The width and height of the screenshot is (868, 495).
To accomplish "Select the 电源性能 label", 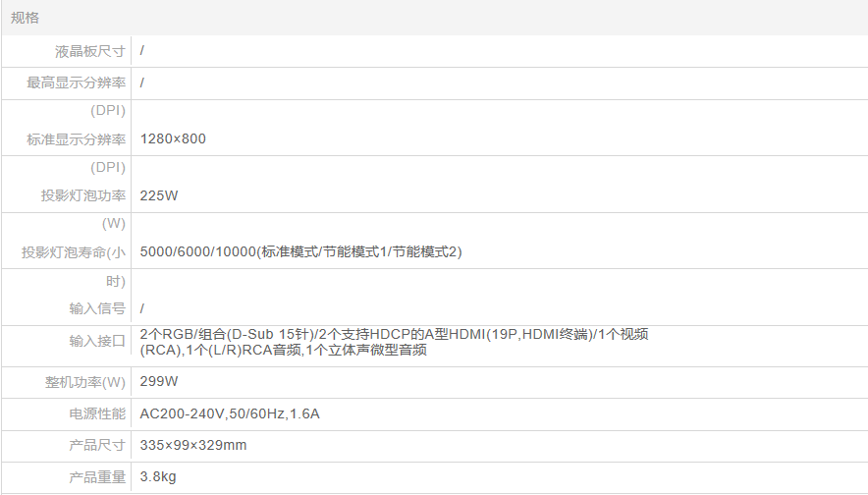I will [x=97, y=413].
